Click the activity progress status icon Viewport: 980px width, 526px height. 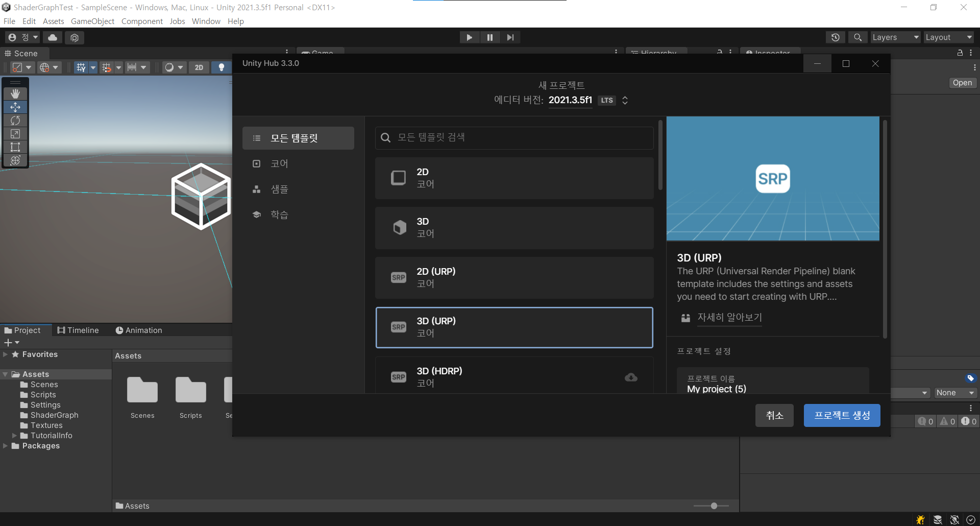[x=971, y=520]
